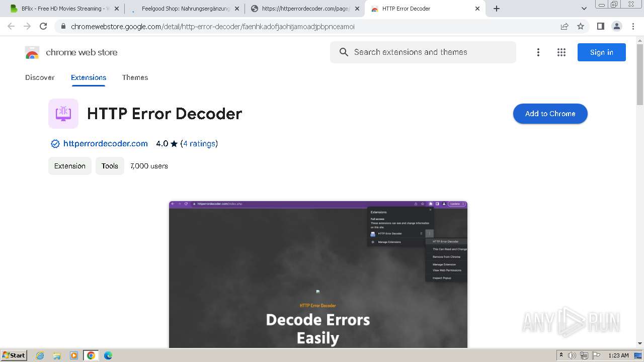Click the 7,000 users text
Viewport: 644px width, 362px height.
(149, 166)
